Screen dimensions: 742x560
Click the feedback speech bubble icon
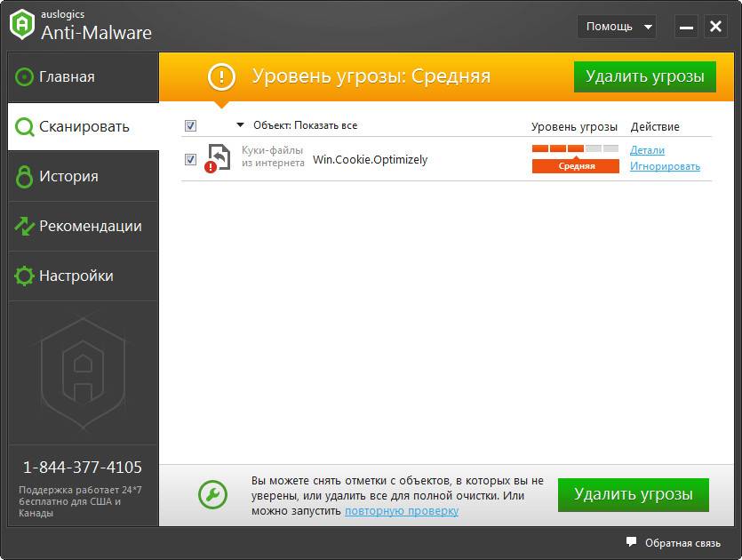click(631, 542)
